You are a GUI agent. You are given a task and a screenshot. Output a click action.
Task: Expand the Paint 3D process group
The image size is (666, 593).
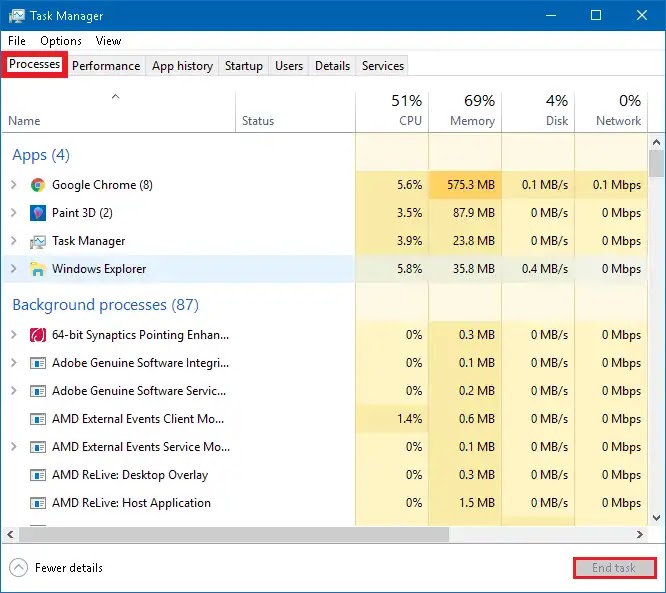(14, 213)
